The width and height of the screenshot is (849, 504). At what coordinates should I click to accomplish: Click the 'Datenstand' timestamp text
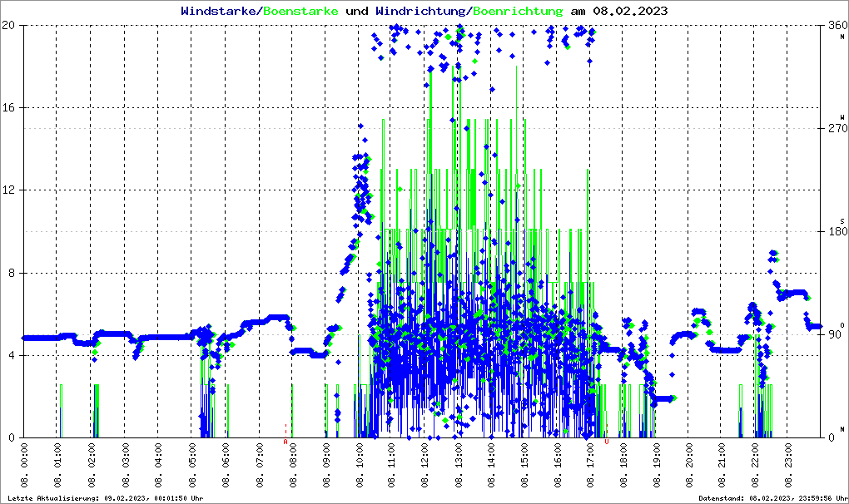pyautogui.click(x=772, y=498)
